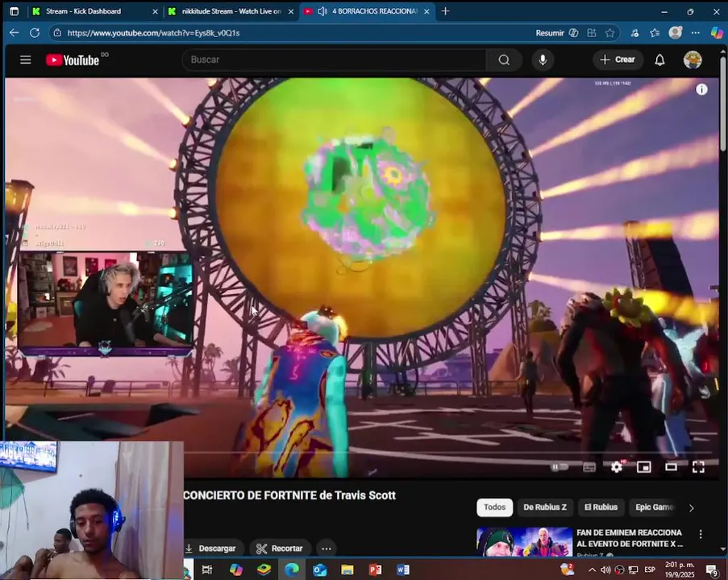The image size is (728, 580).
Task: Open Copilot from taskbar
Action: click(x=236, y=570)
